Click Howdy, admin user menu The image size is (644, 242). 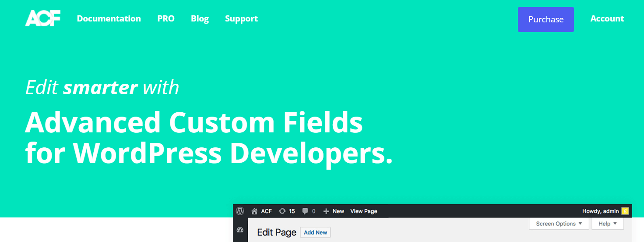600,211
